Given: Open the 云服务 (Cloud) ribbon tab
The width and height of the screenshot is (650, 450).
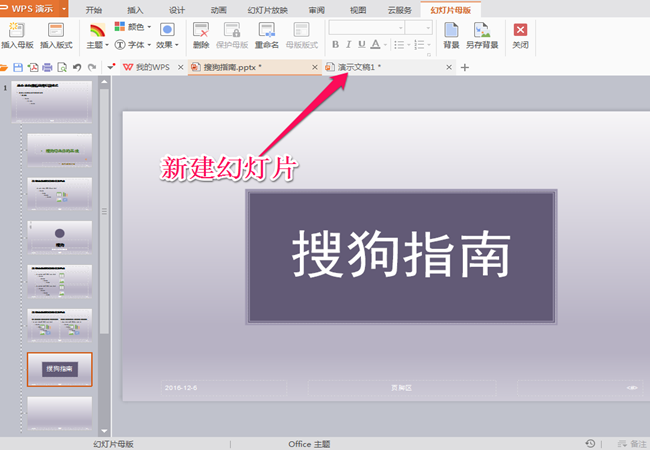Looking at the screenshot, I should pos(400,10).
